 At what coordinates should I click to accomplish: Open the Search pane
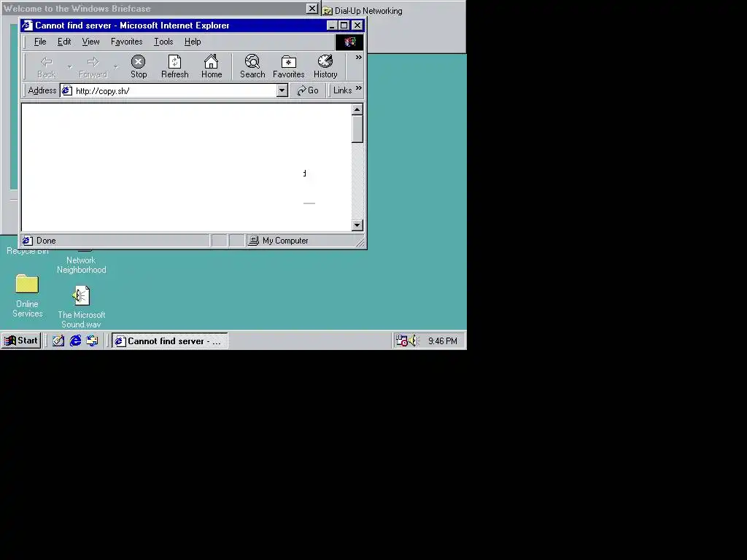coord(252,66)
